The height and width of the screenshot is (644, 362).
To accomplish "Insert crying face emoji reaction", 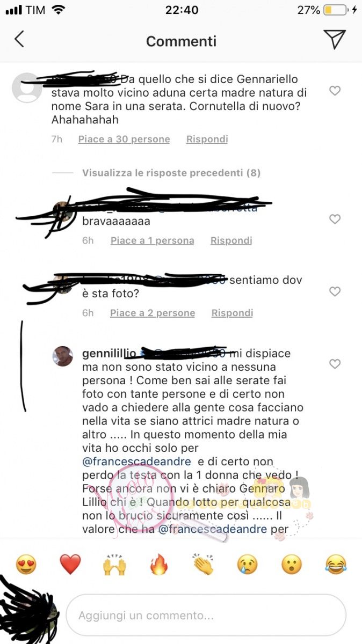I will (248, 565).
